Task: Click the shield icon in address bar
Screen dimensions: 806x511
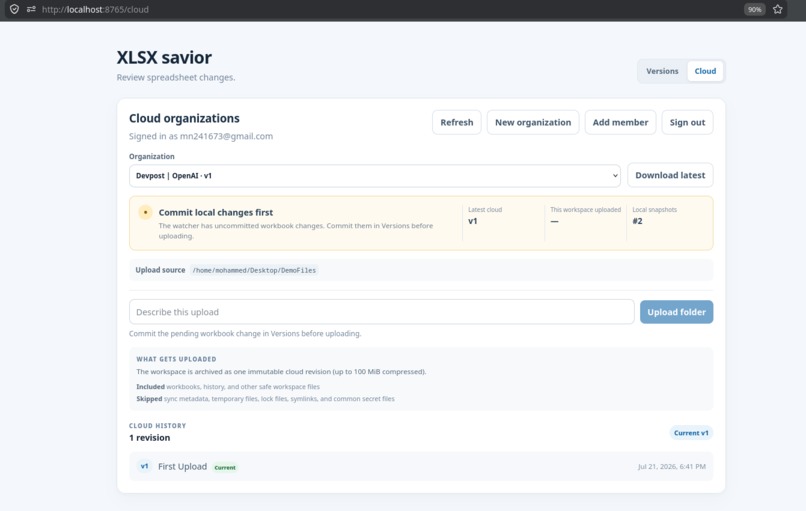Action: point(14,9)
